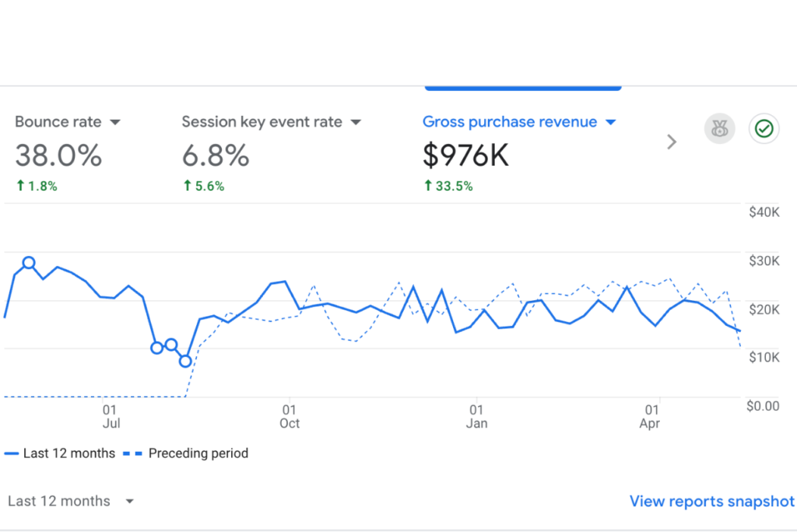797x532 pixels.
Task: Click the medal insights icon
Action: (719, 129)
